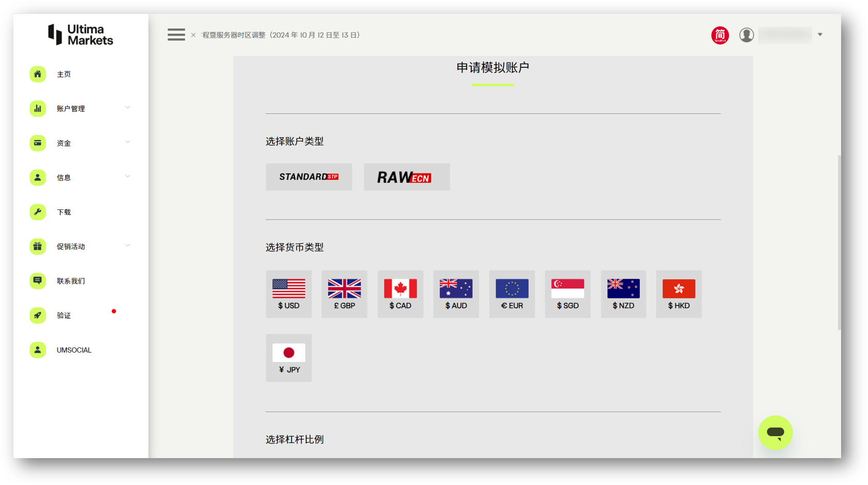Open 联系我们 menu item

tap(71, 281)
